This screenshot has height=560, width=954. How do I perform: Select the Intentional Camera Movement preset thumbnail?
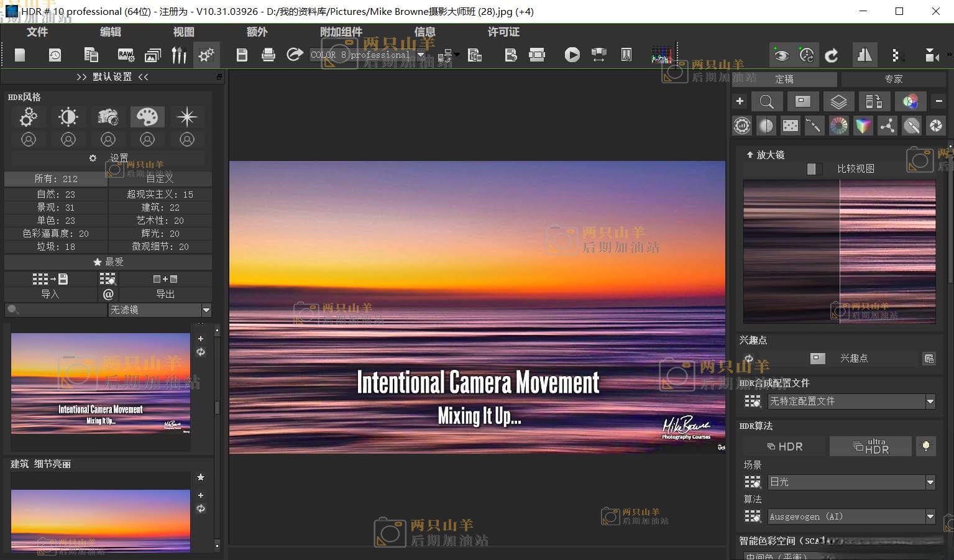pos(101,383)
